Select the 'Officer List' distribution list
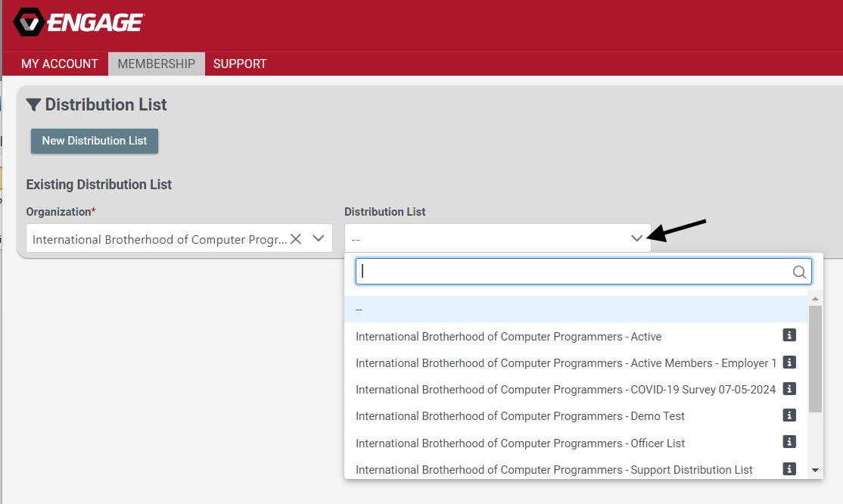 [x=577, y=443]
